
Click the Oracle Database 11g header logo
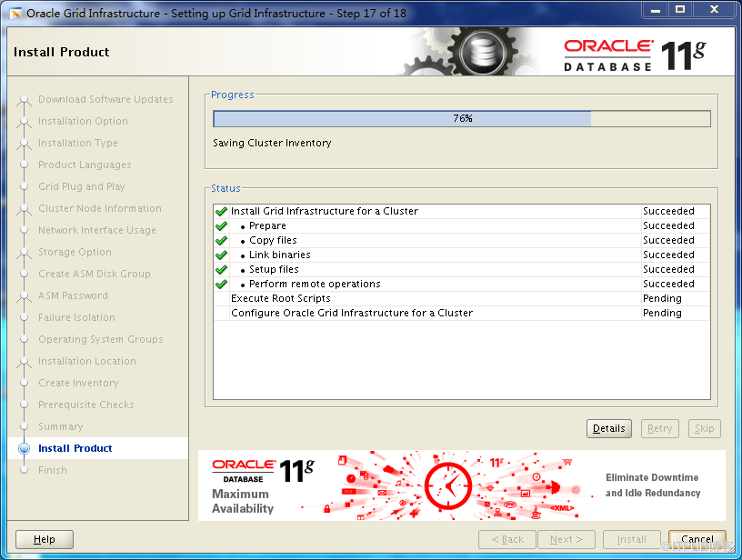(635, 55)
